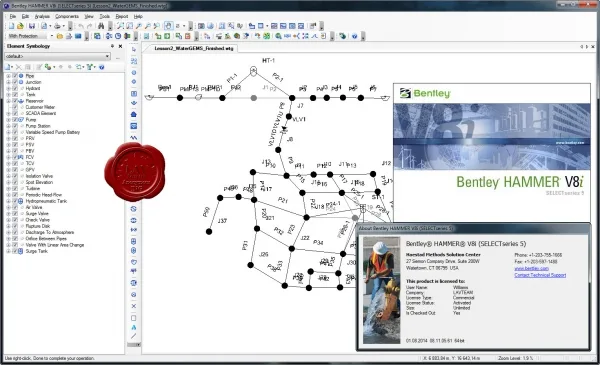Click the Save icon in the toolbar

point(32,26)
